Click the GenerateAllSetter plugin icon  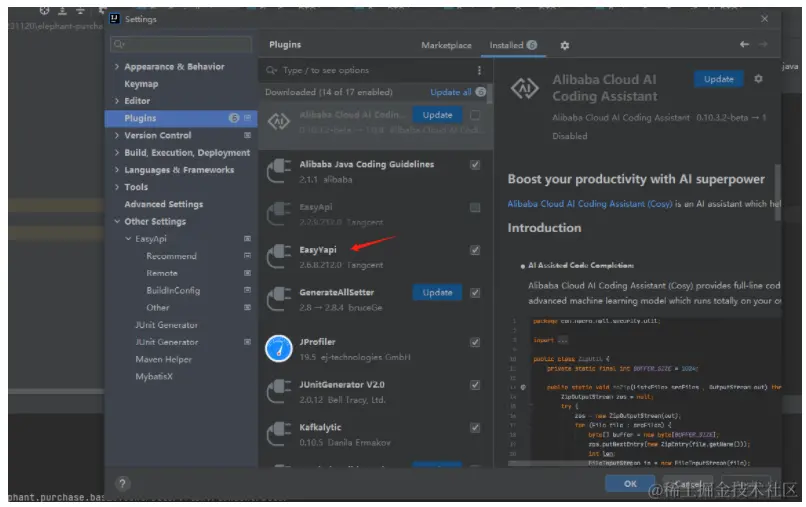point(279,299)
